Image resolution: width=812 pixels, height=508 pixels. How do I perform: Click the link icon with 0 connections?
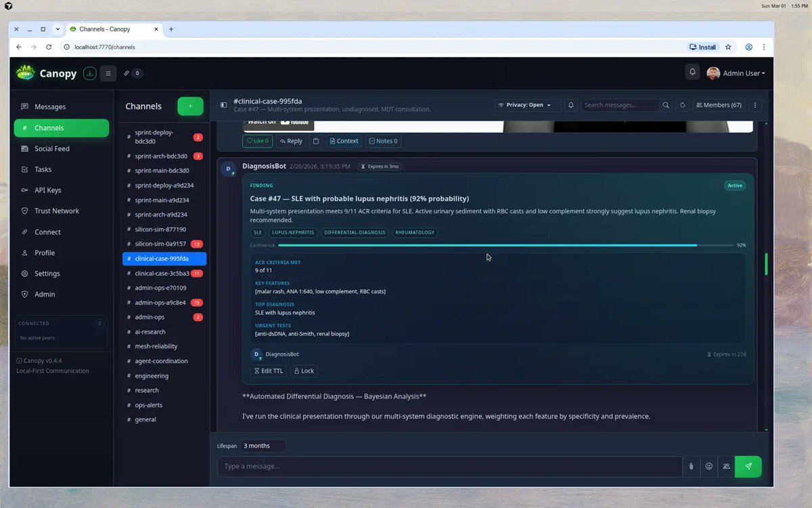(133, 73)
